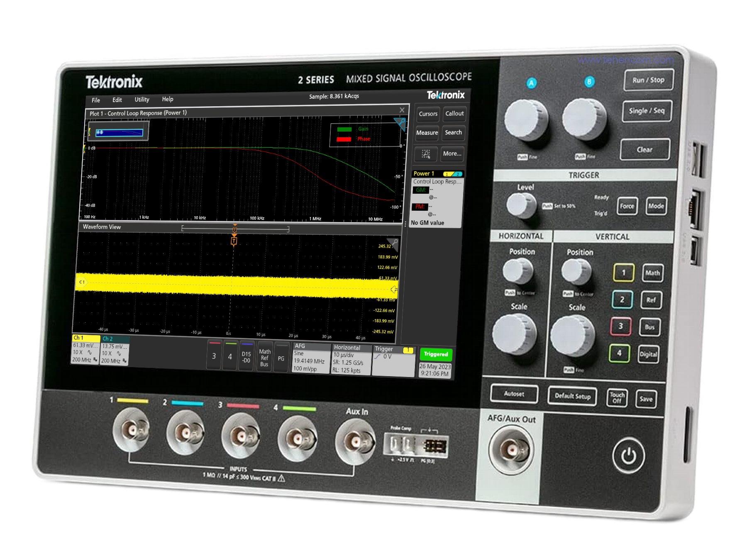
Task: Select the Power 1 measurement badge
Action: point(437,198)
